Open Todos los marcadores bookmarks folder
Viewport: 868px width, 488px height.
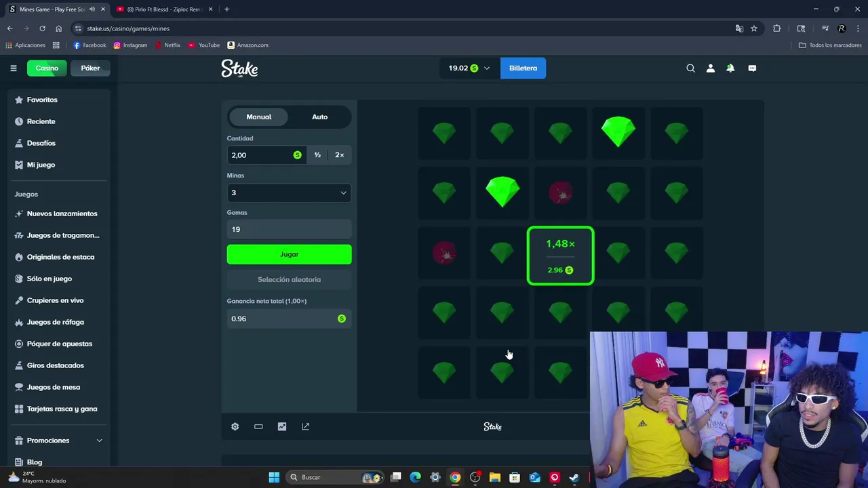829,45
